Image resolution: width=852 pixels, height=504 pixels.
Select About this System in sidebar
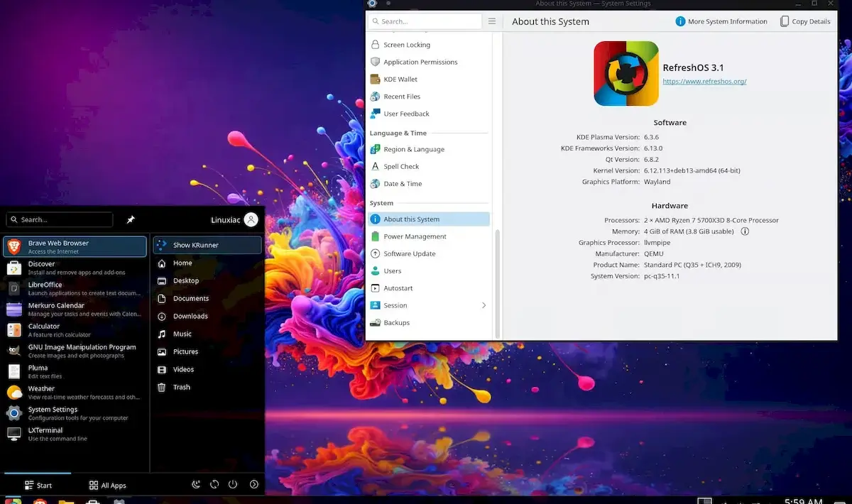[428, 219]
